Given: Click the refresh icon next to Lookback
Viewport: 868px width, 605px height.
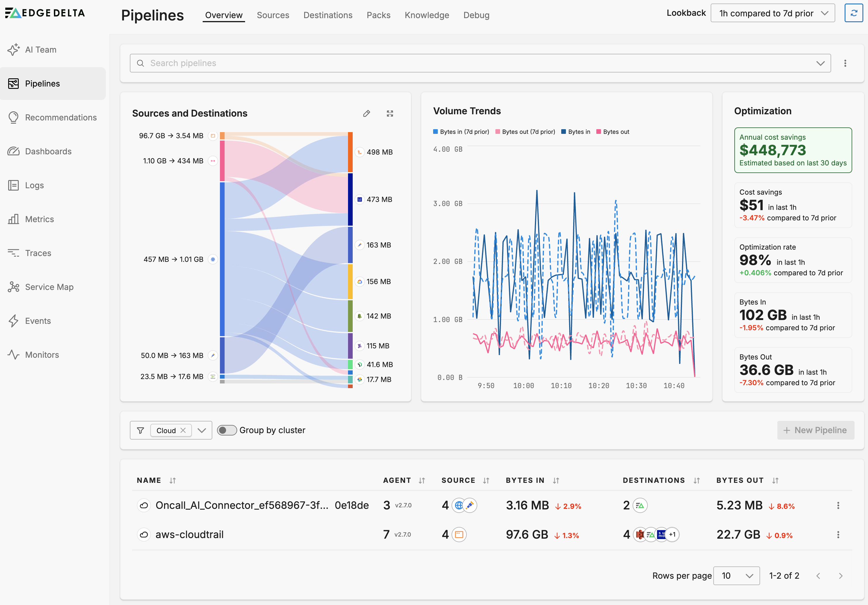Looking at the screenshot, I should click(x=853, y=14).
